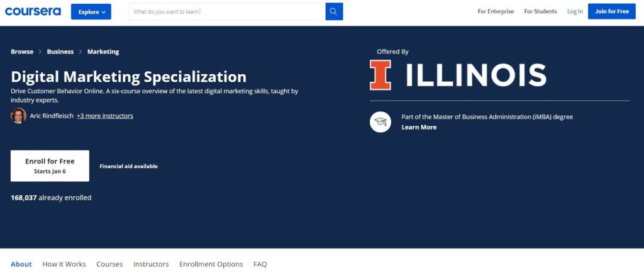The height and width of the screenshot is (280, 644).
Task: Click the graduation cap degree icon
Action: (x=380, y=121)
